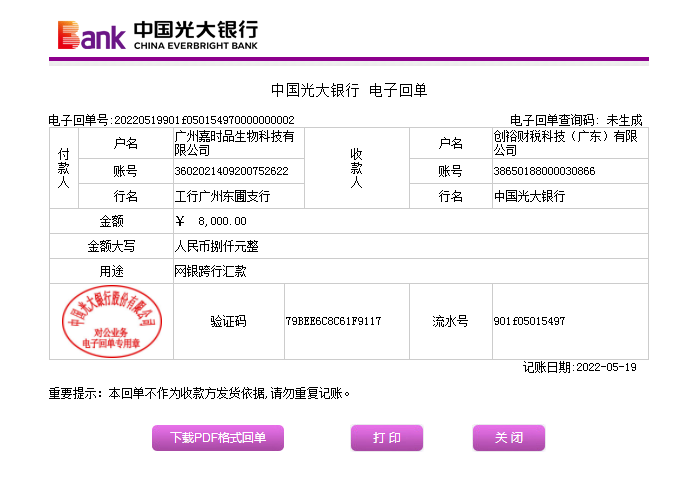Click the 重要提示 notice line
Image resolution: width=699 pixels, height=481 pixels.
coord(199,393)
